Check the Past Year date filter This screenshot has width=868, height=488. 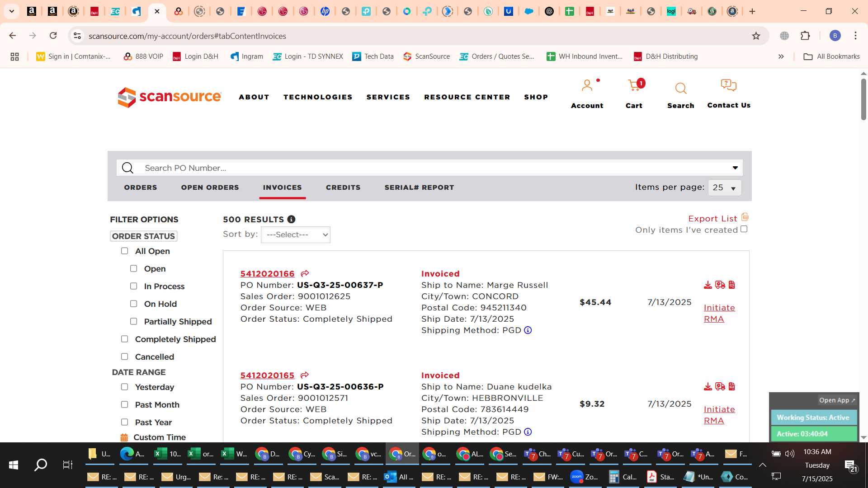[124, 422]
